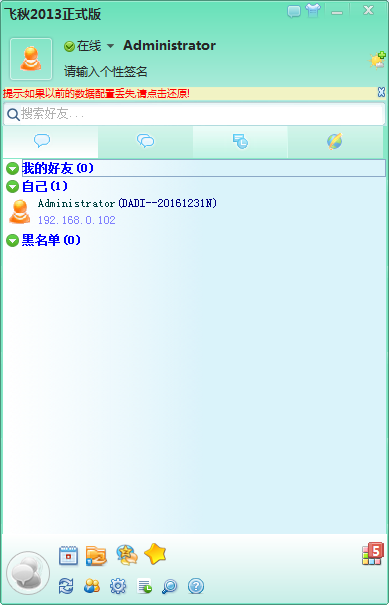Switch to the friends list chat tab
The height and width of the screenshot is (605, 389).
pos(51,141)
